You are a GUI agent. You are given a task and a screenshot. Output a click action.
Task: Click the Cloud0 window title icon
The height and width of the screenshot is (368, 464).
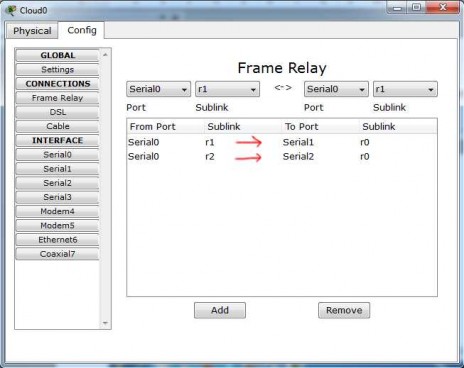[x=11, y=10]
